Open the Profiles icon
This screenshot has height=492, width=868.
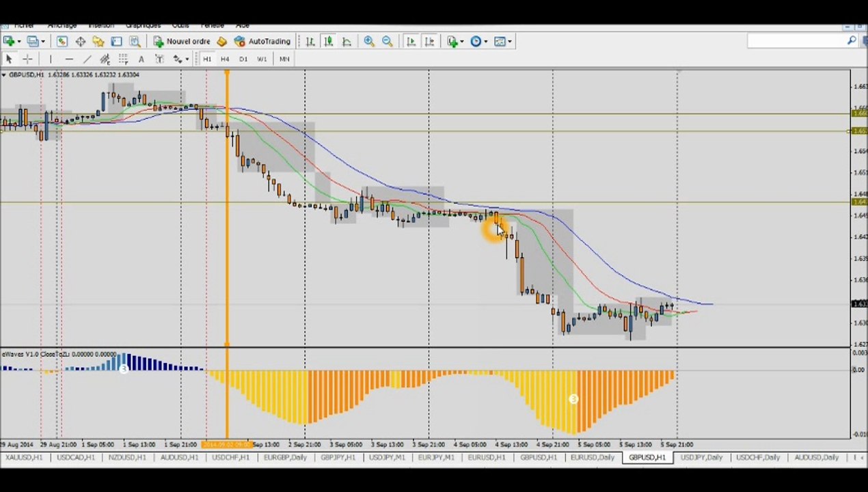click(x=32, y=42)
